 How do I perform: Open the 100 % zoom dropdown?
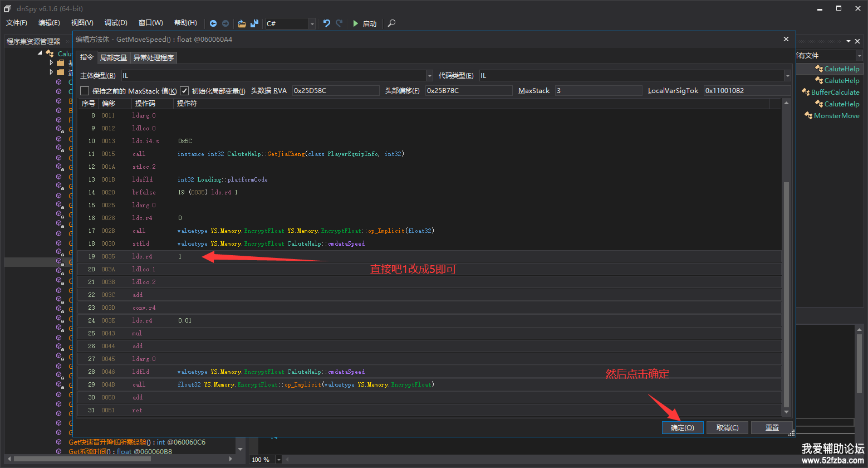[279, 460]
